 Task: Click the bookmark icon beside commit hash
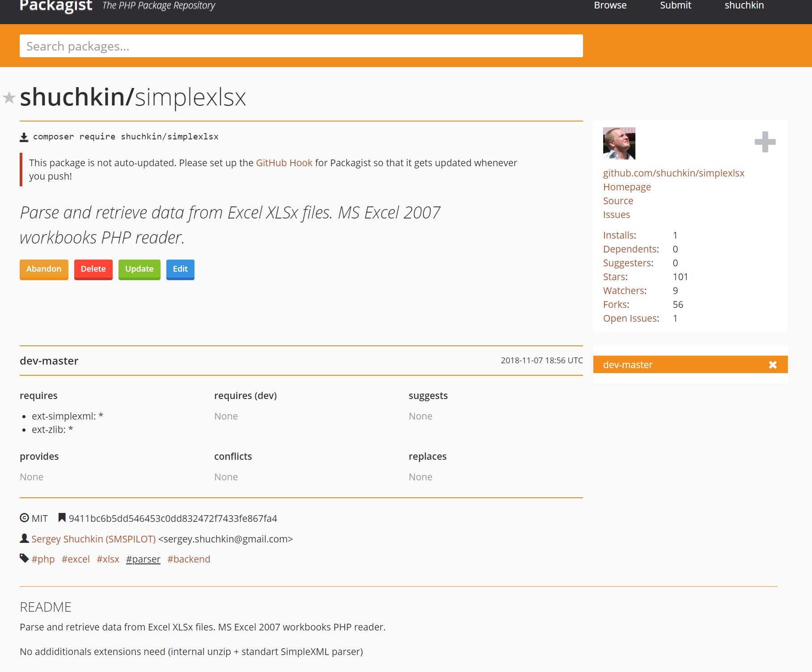click(62, 518)
